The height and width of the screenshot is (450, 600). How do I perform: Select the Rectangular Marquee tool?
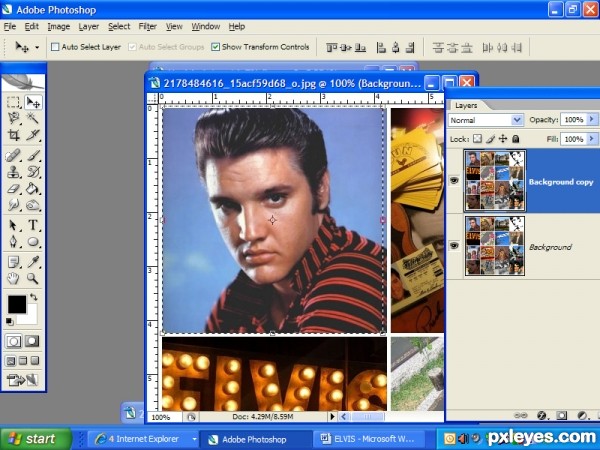tap(13, 102)
